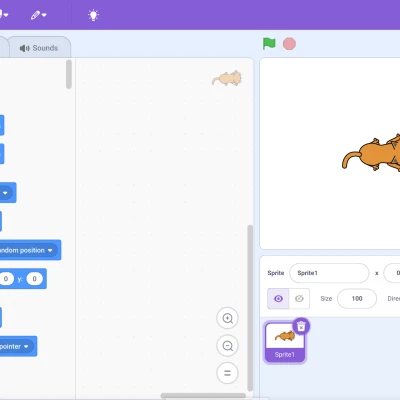Hide the sprite with crossed-eye icon
Viewport: 400px width, 400px height.
coord(299,298)
